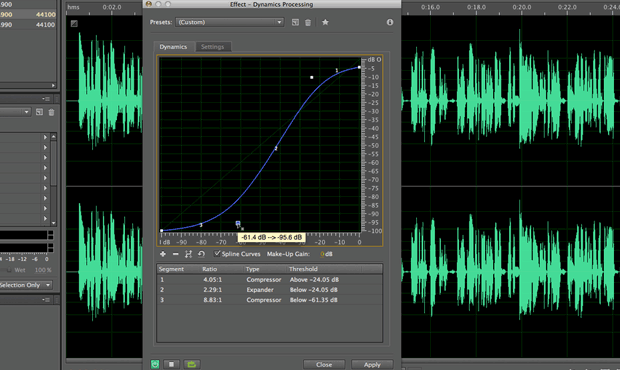Click the hms time format label on the ruler
The image size is (620, 370).
click(x=73, y=7)
